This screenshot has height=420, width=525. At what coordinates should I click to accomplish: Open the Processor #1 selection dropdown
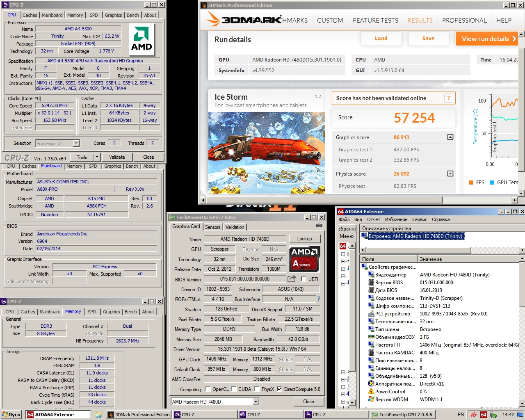(x=76, y=143)
